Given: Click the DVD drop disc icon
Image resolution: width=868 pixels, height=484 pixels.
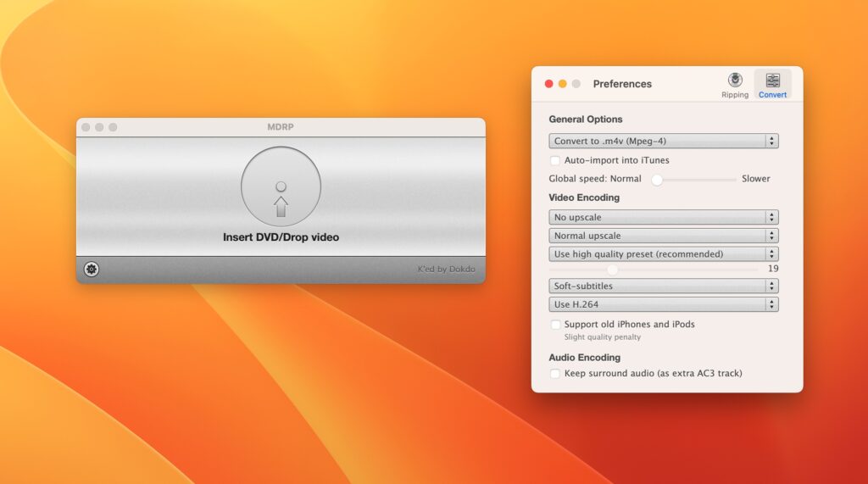Looking at the screenshot, I should tap(281, 186).
